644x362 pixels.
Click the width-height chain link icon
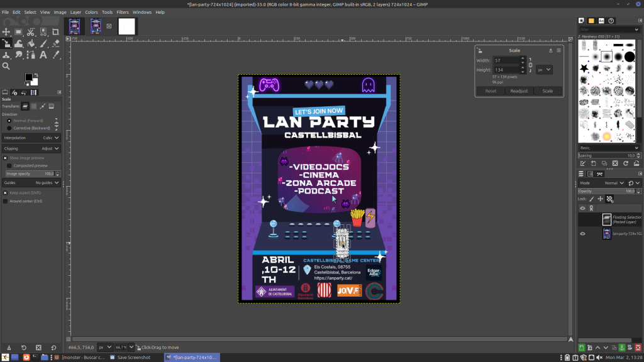pyautogui.click(x=530, y=65)
